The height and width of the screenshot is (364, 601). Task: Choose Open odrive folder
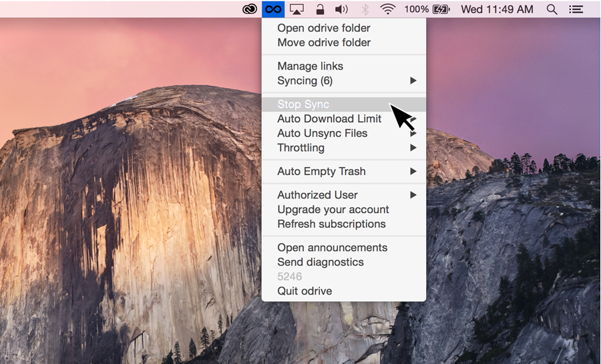point(344,28)
